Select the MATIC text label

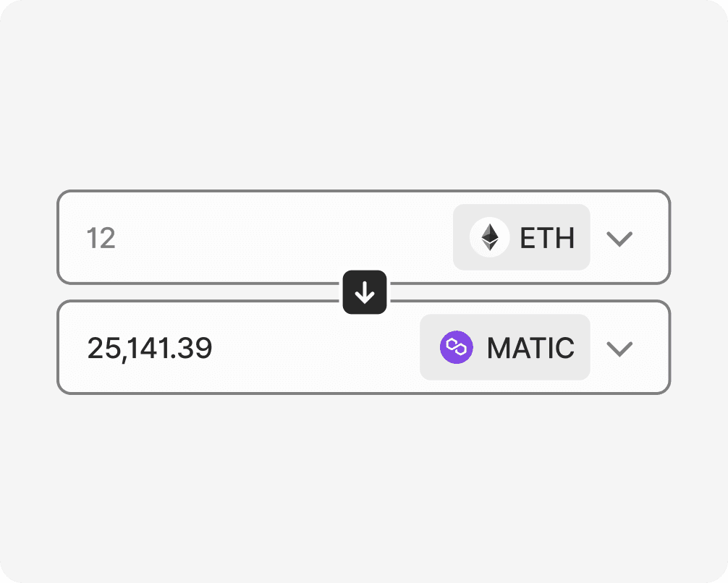click(x=530, y=348)
